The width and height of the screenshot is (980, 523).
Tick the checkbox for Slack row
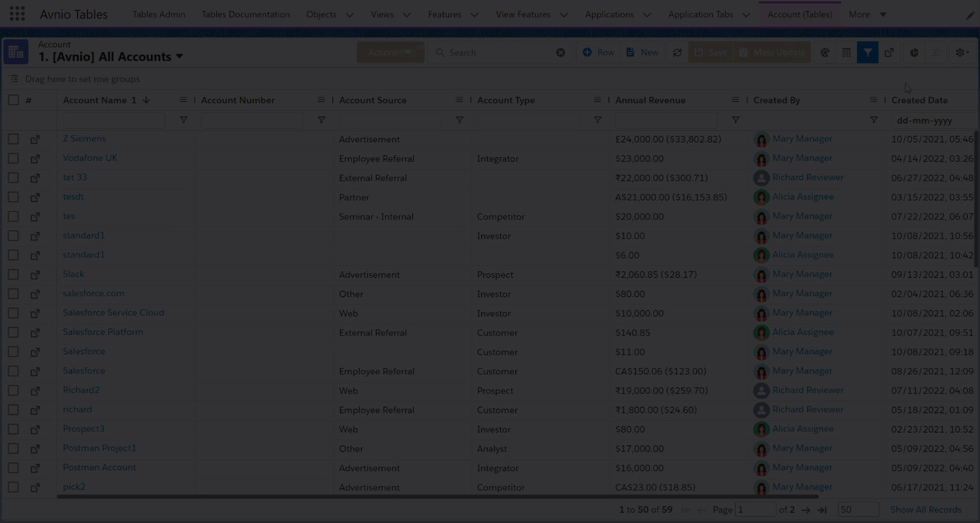13,274
